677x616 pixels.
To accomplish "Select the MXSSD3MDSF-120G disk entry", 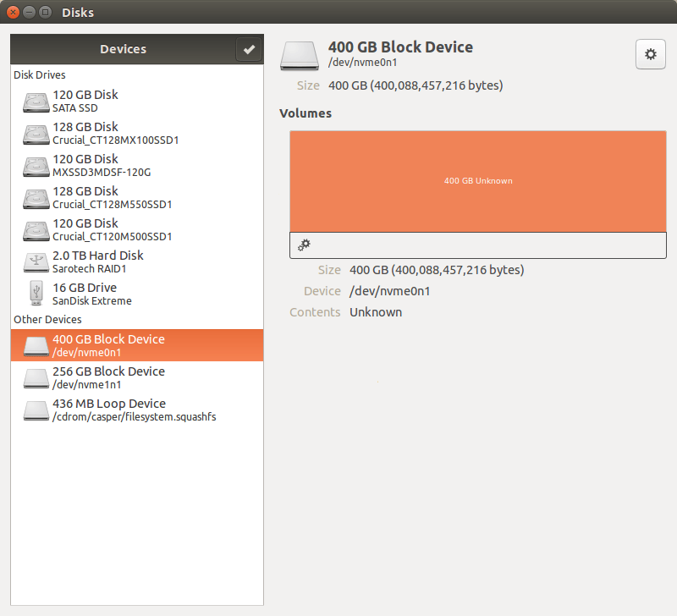I will pyautogui.click(x=102, y=166).
